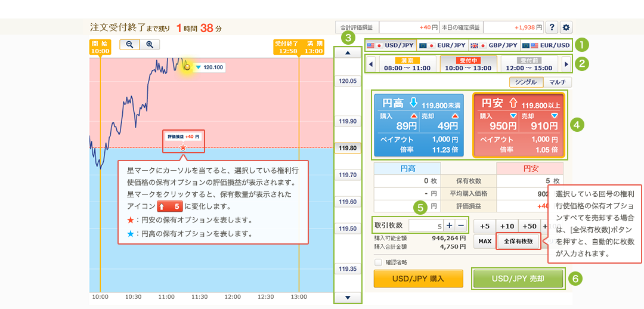This screenshot has height=309, width=644.
Task: Switch to シングル view mode
Action: 525,83
